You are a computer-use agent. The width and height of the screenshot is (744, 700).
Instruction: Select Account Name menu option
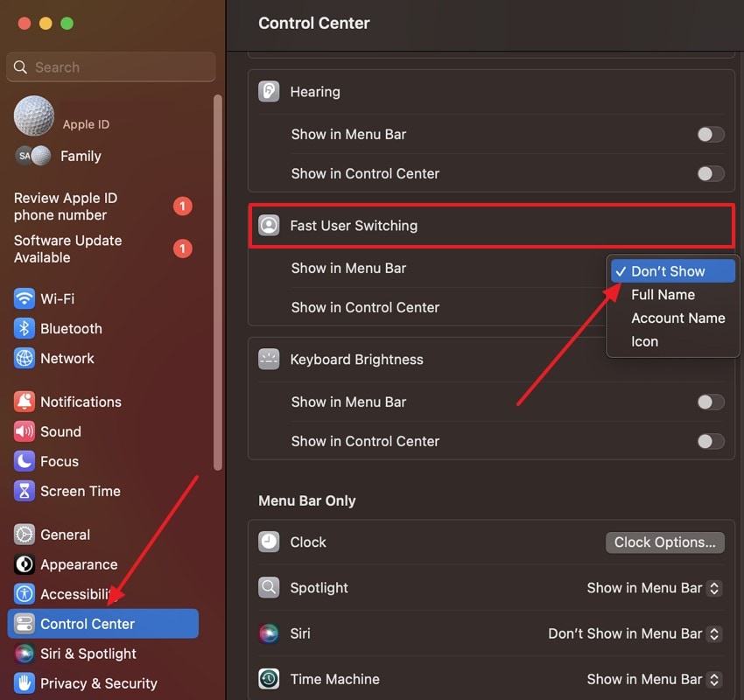tap(673, 318)
